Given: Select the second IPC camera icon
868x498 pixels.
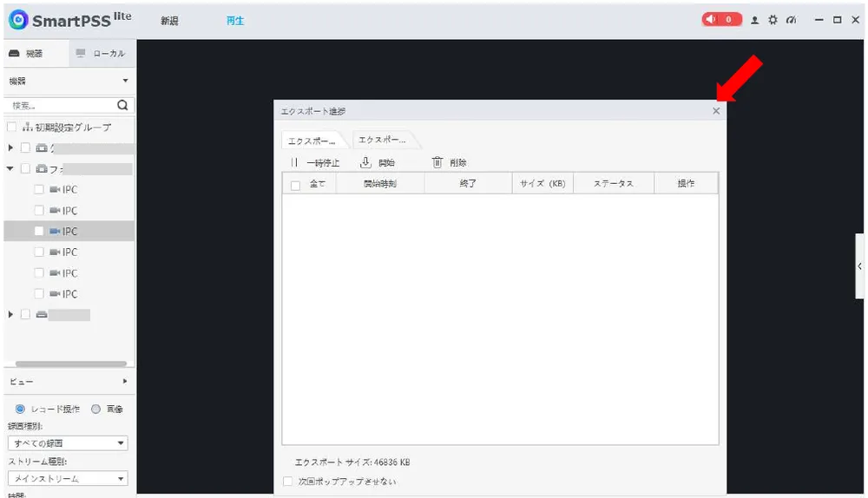Looking at the screenshot, I should [55, 210].
